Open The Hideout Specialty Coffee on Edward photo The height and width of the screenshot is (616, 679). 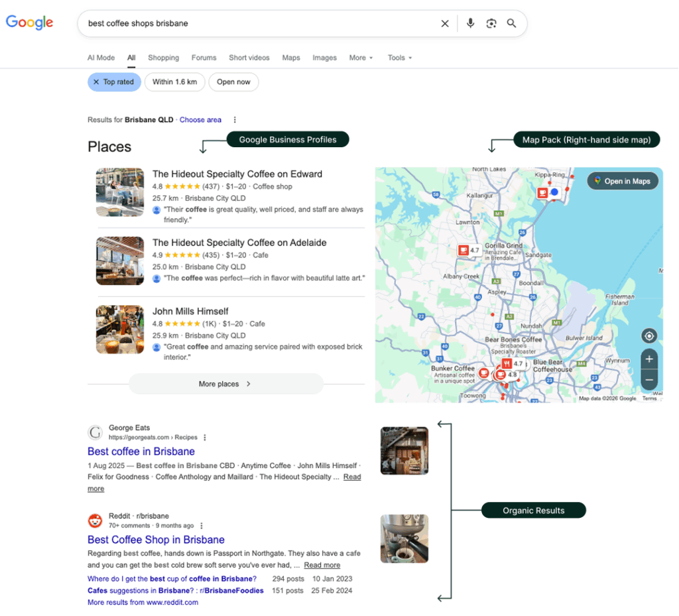[x=120, y=192]
